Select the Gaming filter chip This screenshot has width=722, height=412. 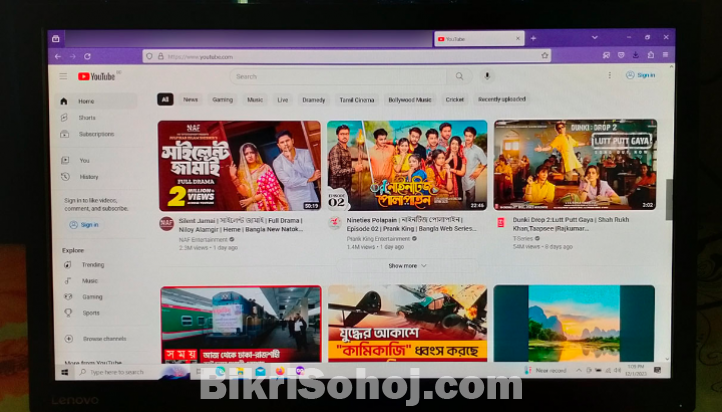(222, 99)
